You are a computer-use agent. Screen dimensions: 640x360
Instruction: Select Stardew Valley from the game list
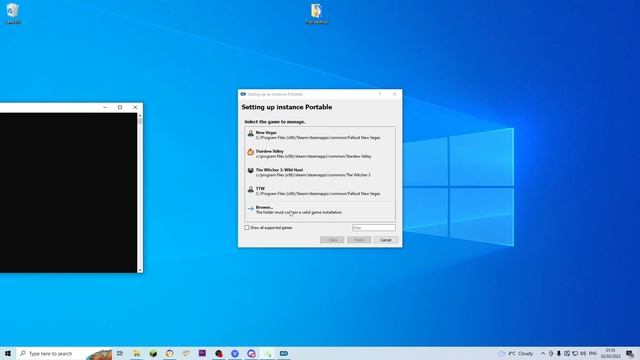(320, 154)
